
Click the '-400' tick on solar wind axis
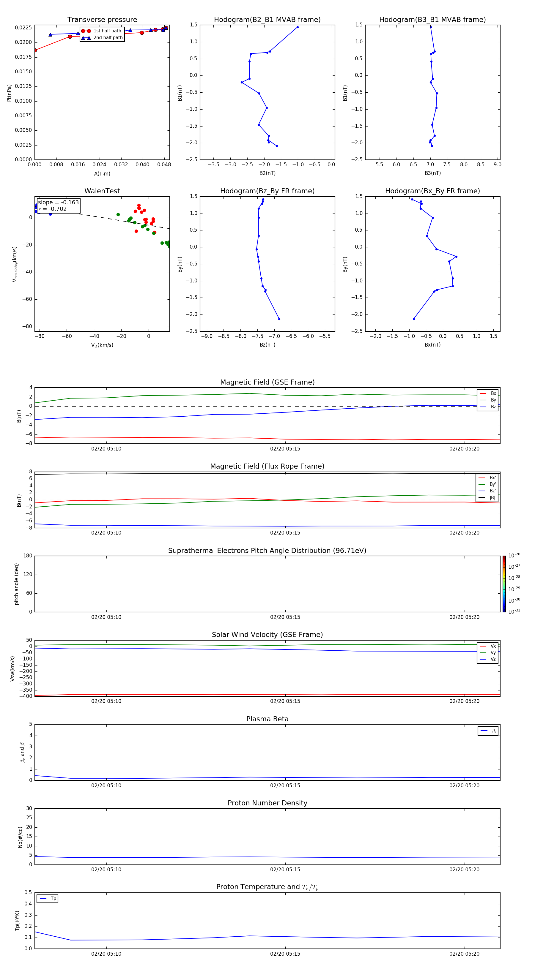tap(26, 696)
